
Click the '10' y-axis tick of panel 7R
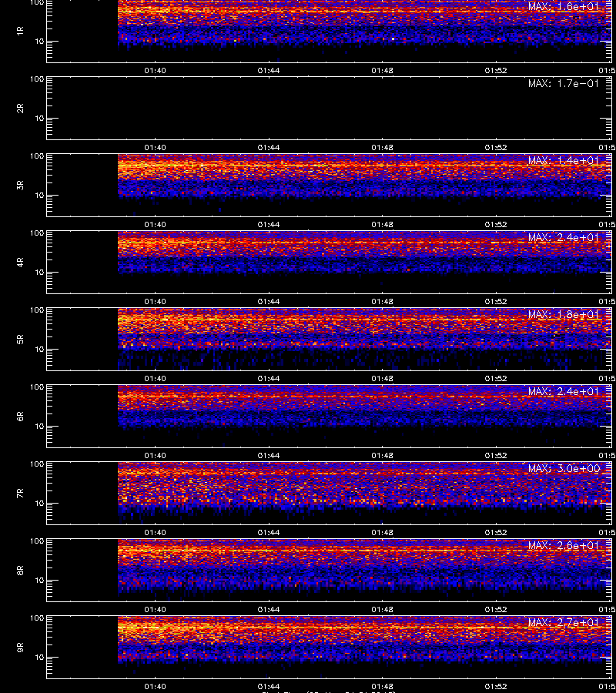(39, 504)
